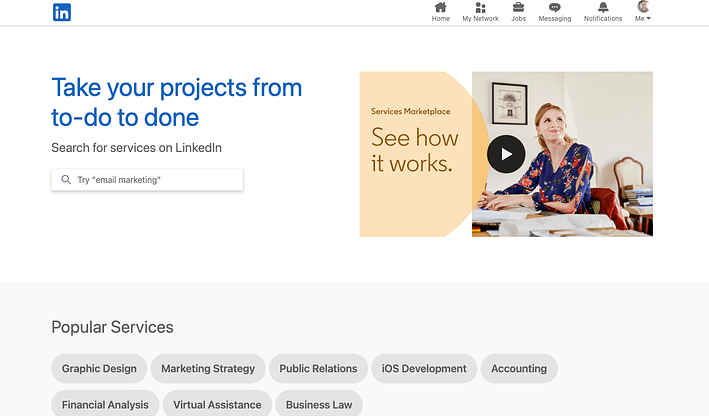Choose the iOS Development chip
Screen dimensions: 709x416
(424, 368)
